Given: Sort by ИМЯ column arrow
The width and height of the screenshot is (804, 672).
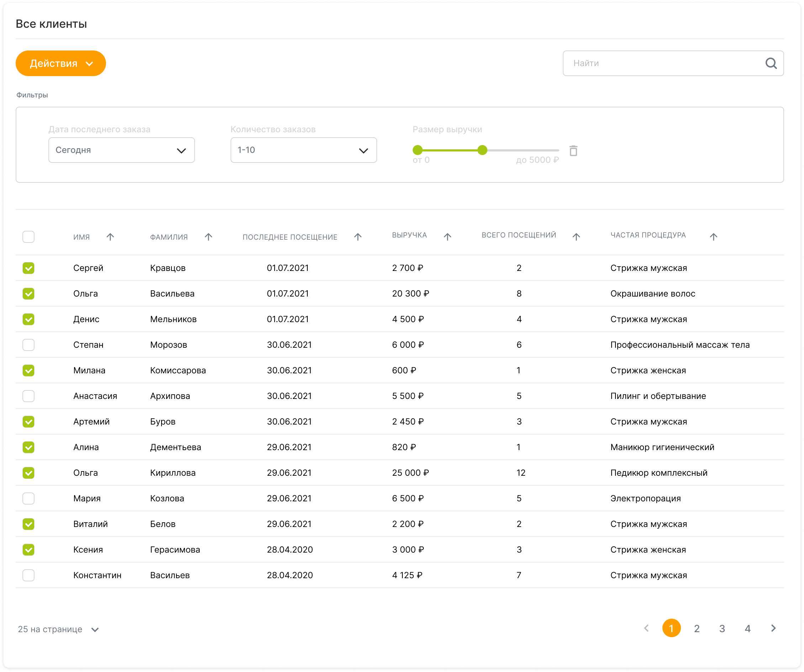Looking at the screenshot, I should pyautogui.click(x=110, y=237).
